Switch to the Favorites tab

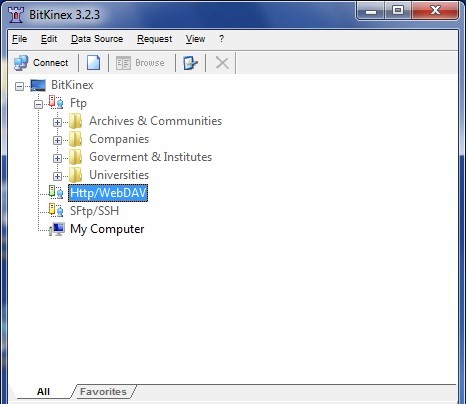103,392
